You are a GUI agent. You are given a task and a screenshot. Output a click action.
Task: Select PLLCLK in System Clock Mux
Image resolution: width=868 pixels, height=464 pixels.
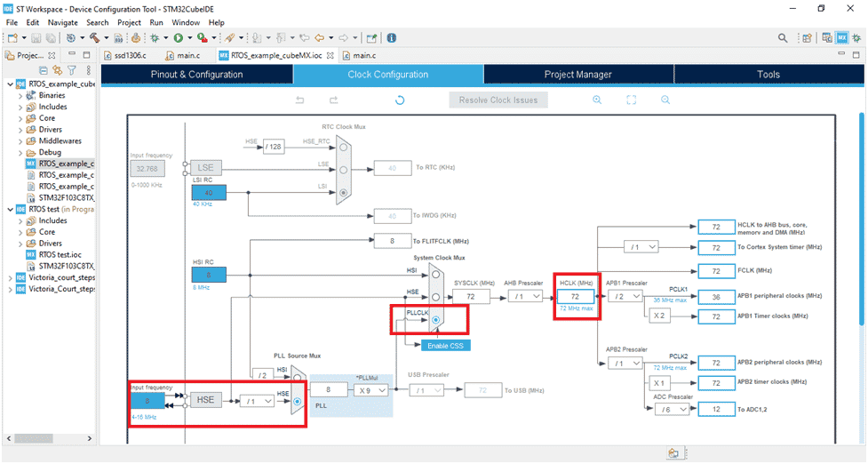tap(435, 320)
